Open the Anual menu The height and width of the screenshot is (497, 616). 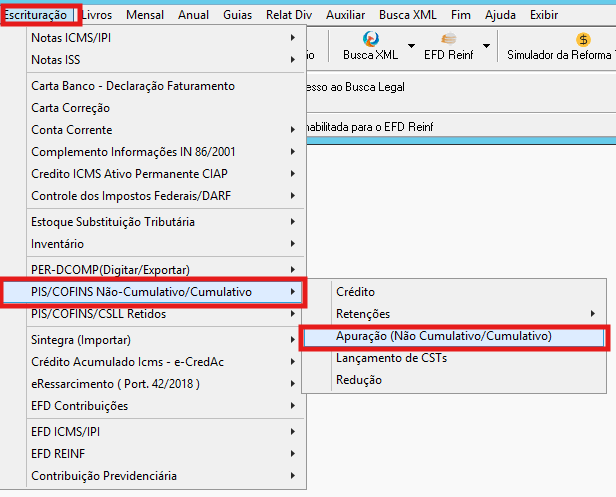(193, 15)
